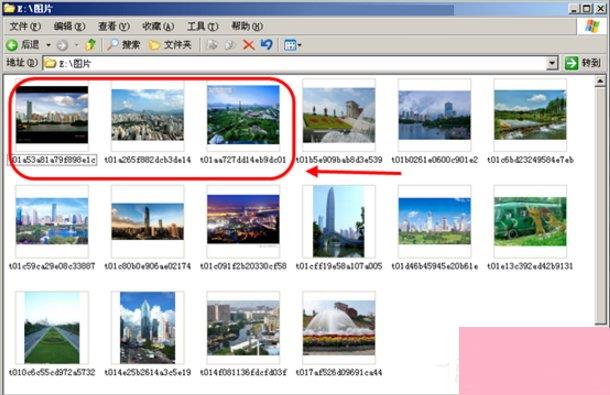
Task: Click file name t01d46b45945e20b61e
Action: coord(435,266)
